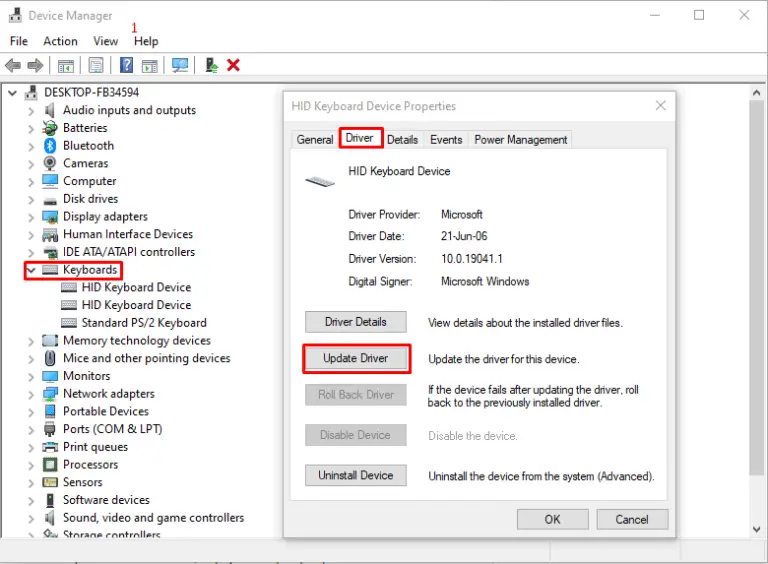Click the Bluetooth category icon
The height and width of the screenshot is (564, 768).
(x=49, y=145)
